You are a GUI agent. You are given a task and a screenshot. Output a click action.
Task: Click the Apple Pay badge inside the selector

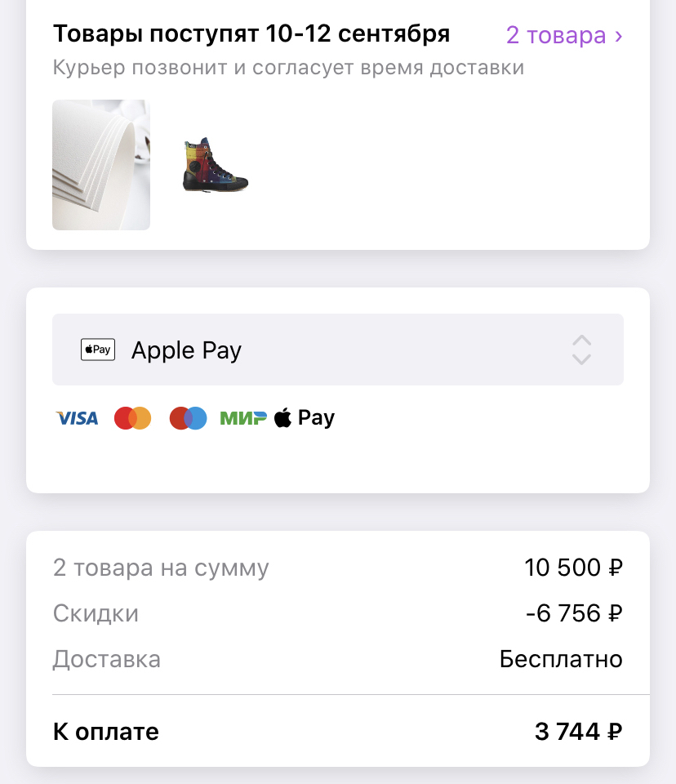coord(98,350)
